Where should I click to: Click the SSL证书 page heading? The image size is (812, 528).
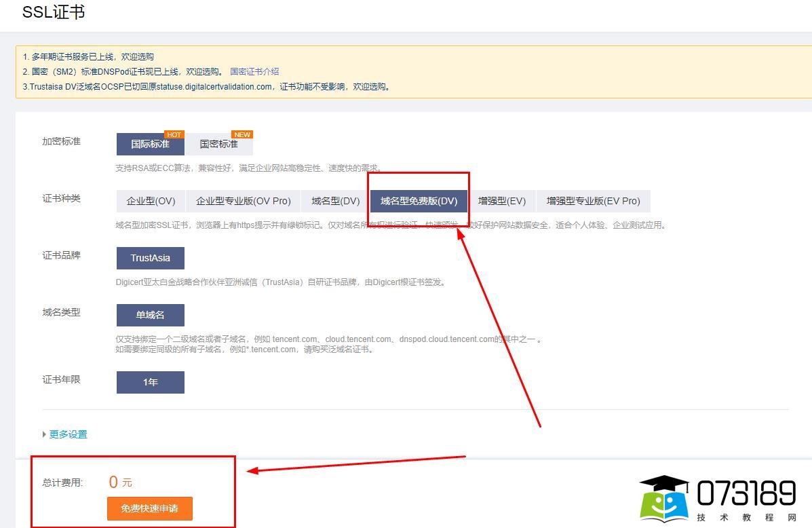pyautogui.click(x=54, y=12)
